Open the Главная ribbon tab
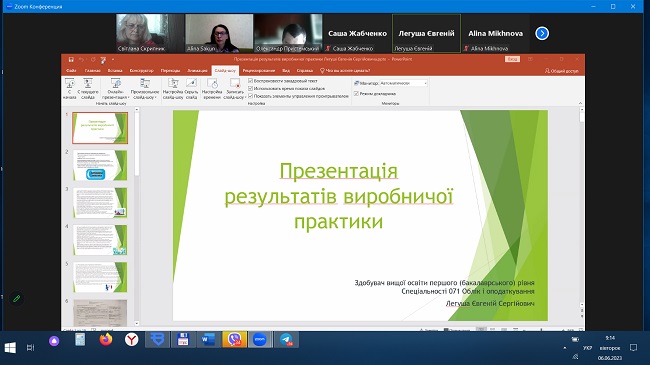Screen dimensions: 650x365 (x=92, y=71)
